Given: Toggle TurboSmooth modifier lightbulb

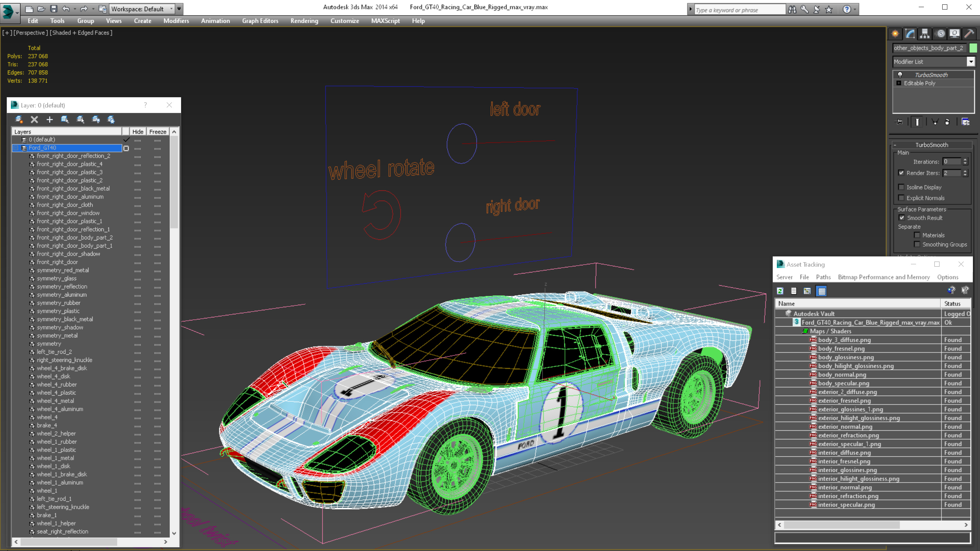Looking at the screenshot, I should (900, 74).
